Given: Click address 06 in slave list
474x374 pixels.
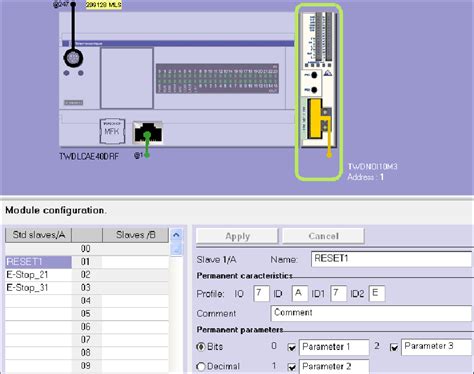Looking at the screenshot, I should [86, 327].
